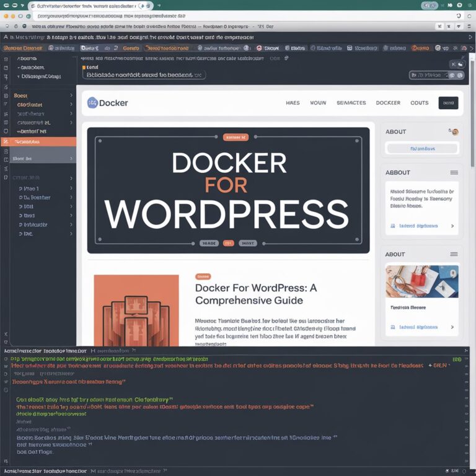Toggle the wide pill control below the "K" switch

437,75
